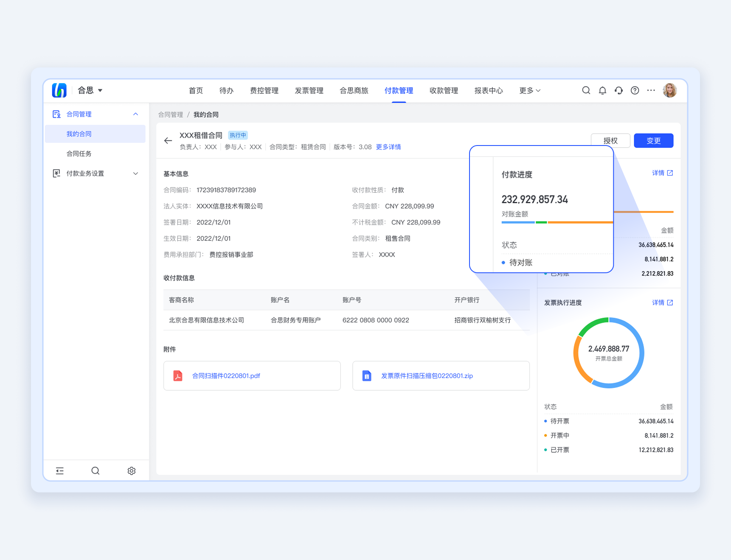Switch to 发票管理 tab
Screen dimensions: 731x560
pyautogui.click(x=309, y=90)
